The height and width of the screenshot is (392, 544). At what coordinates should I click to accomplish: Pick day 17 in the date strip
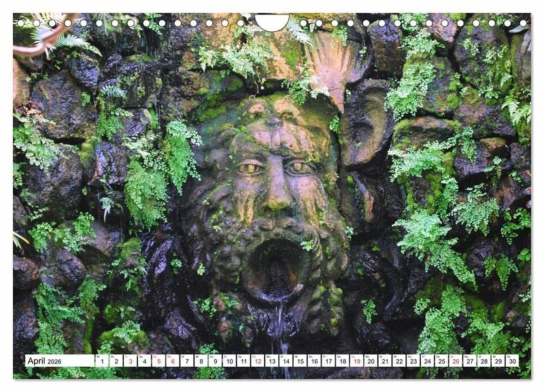pos(328,361)
